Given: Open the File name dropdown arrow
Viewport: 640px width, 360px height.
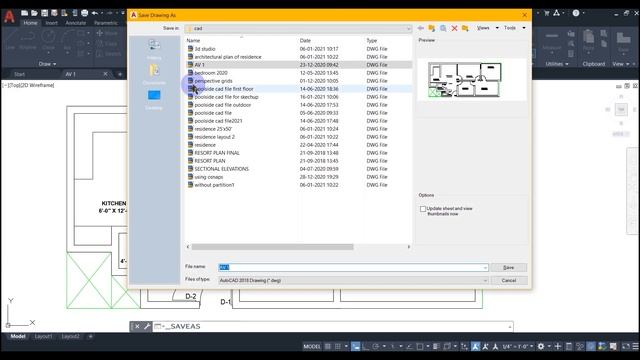Looking at the screenshot, I should 485,268.
